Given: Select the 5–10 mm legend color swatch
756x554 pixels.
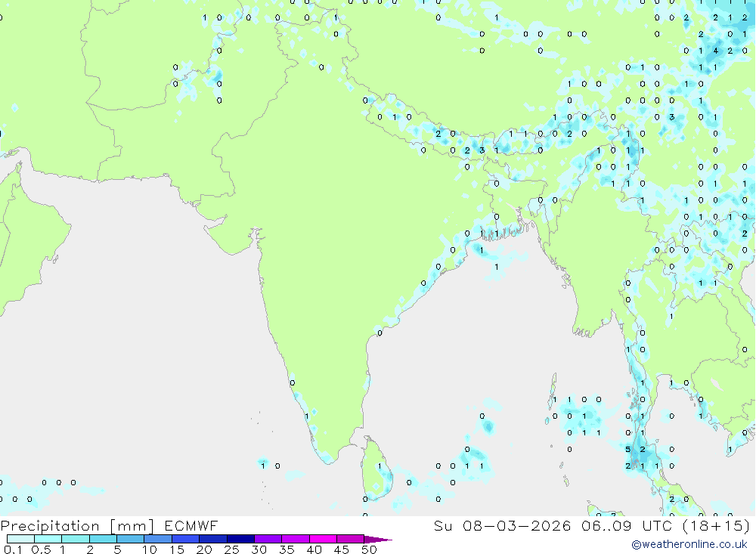Looking at the screenshot, I should coord(131,539).
